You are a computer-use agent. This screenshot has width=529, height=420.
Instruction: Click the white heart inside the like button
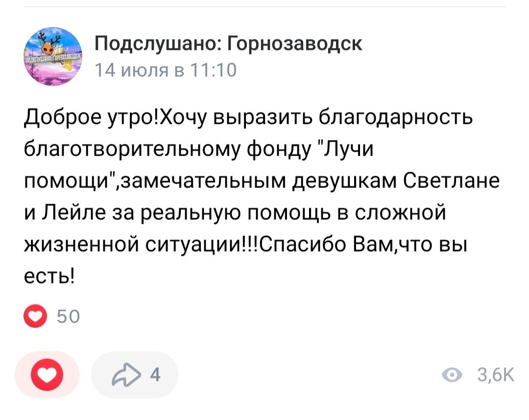tap(48, 375)
